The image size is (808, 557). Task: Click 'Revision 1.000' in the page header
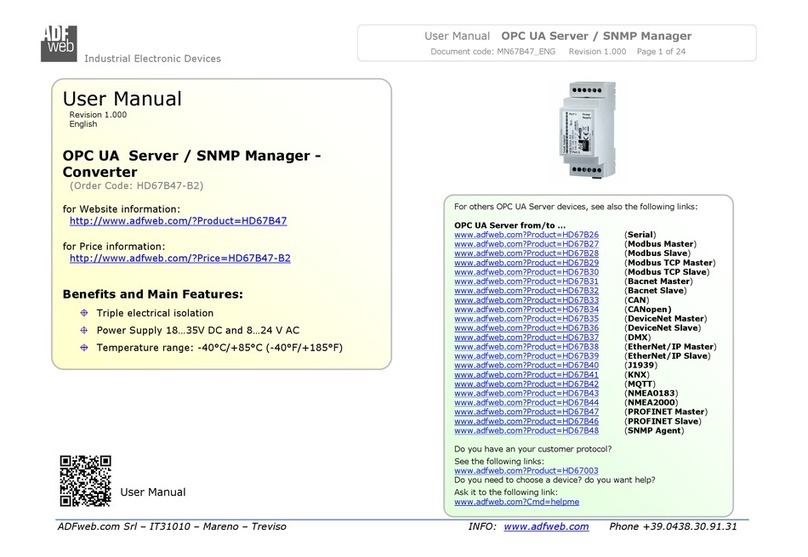click(x=597, y=52)
